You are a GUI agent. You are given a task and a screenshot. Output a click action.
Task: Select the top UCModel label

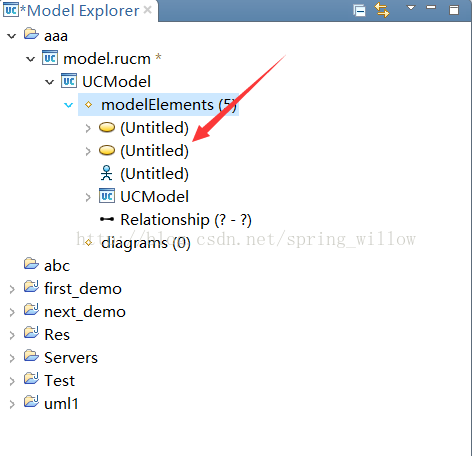tap(116, 82)
